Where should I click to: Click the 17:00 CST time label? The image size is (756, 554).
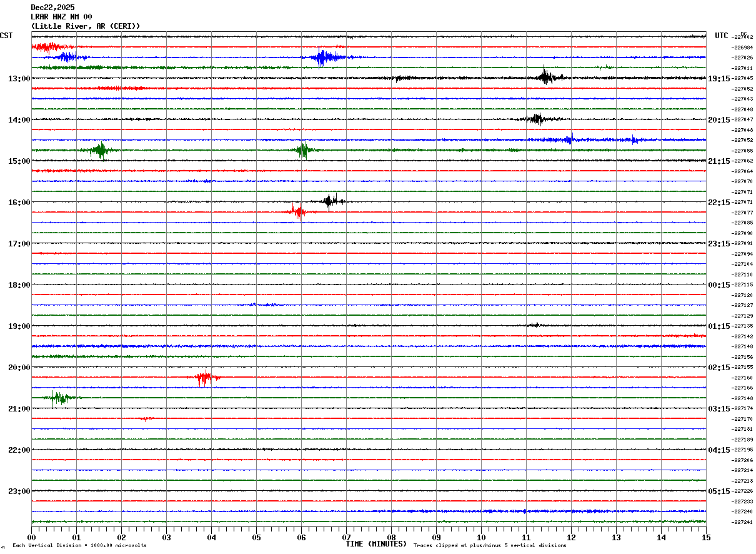19,244
